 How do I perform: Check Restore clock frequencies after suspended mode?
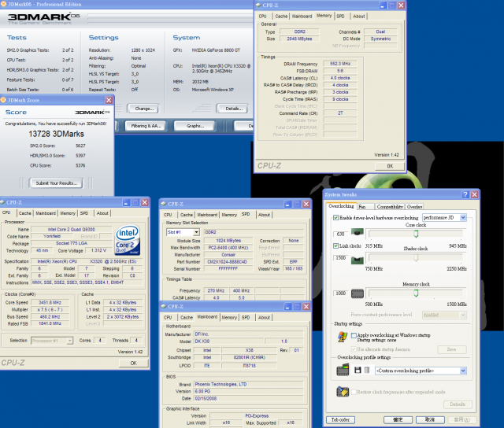tap(354, 392)
